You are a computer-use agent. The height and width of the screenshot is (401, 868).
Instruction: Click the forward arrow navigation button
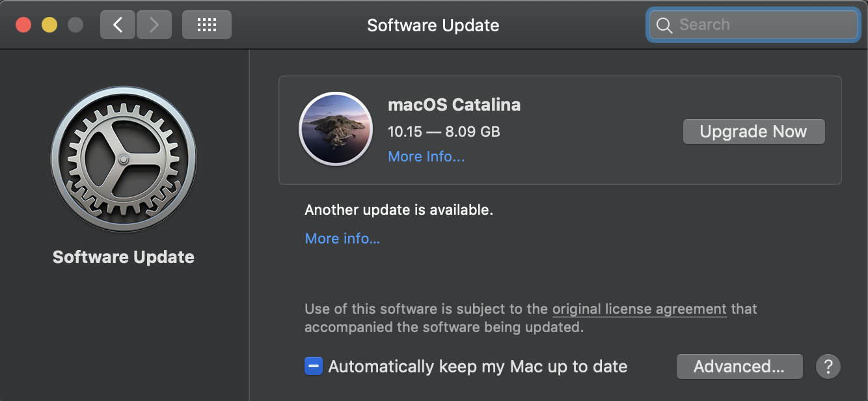coord(154,25)
